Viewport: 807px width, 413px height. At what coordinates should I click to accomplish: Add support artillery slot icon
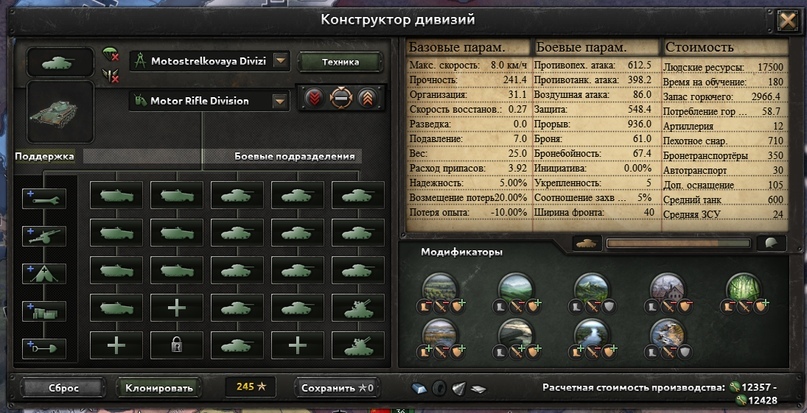44,236
